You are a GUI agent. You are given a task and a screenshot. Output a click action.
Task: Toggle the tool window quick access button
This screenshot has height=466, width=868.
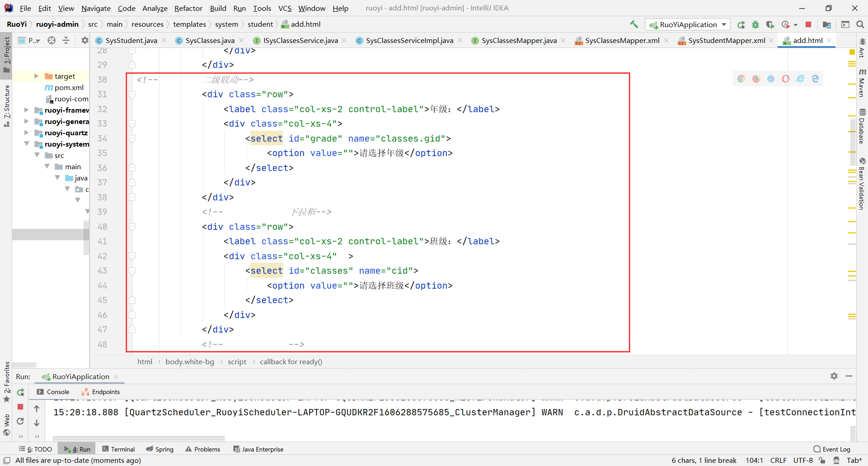(x=7, y=461)
